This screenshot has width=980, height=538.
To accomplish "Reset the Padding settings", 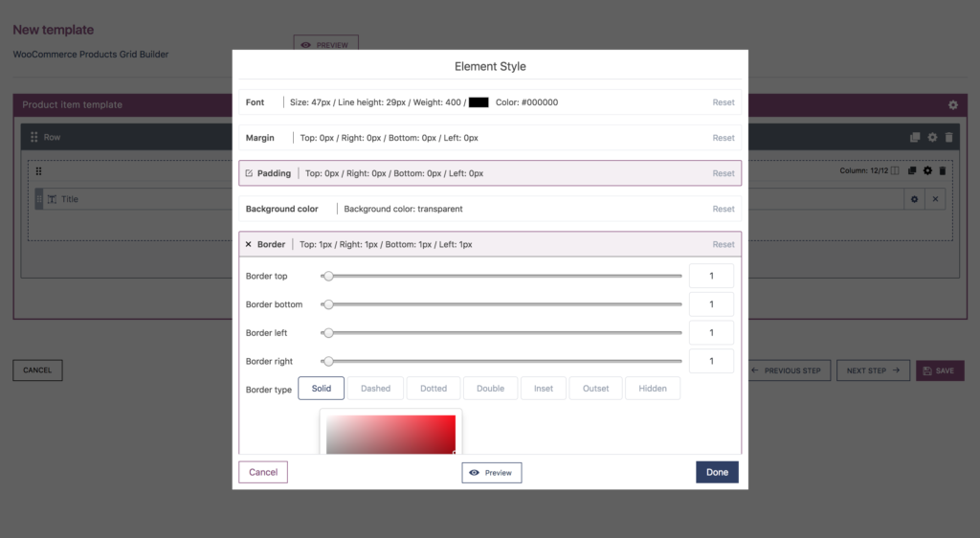I will (724, 173).
